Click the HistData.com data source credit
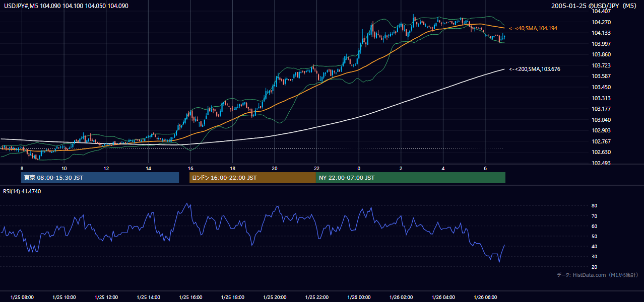Image resolution: width=644 pixels, height=302 pixels. [597, 275]
